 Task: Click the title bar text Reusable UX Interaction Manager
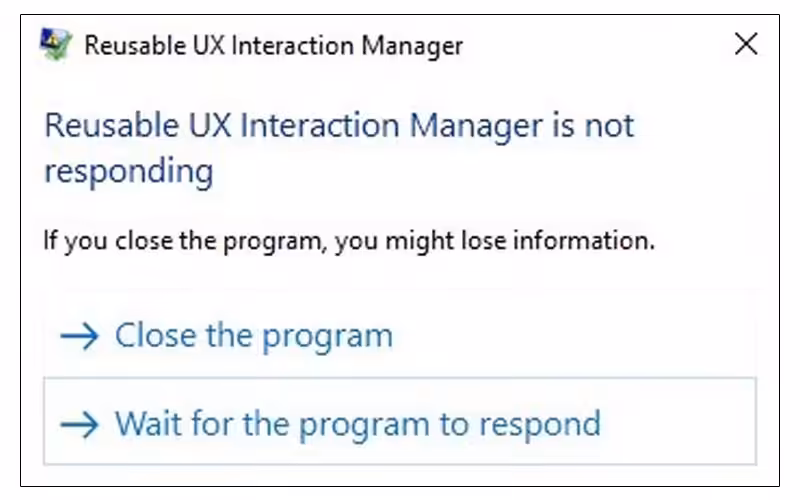coord(273,46)
